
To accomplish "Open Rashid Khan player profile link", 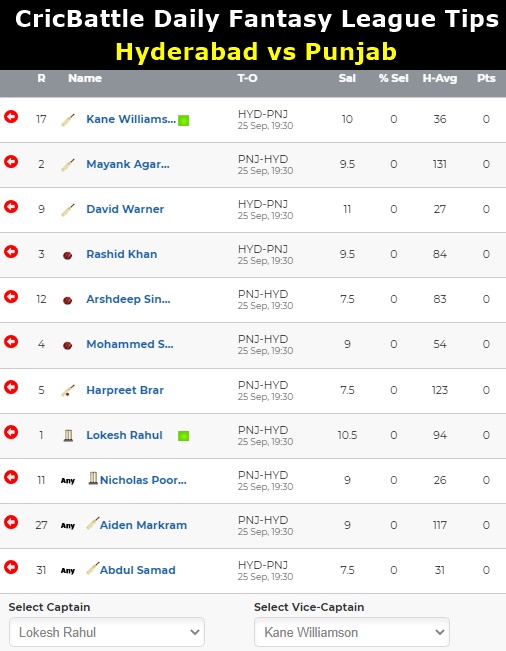I will click(x=122, y=254).
